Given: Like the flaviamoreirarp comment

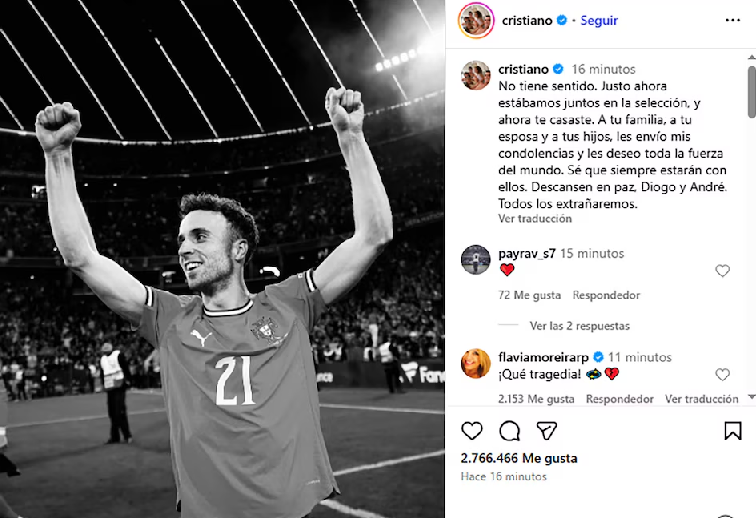Looking at the screenshot, I should pyautogui.click(x=722, y=374).
